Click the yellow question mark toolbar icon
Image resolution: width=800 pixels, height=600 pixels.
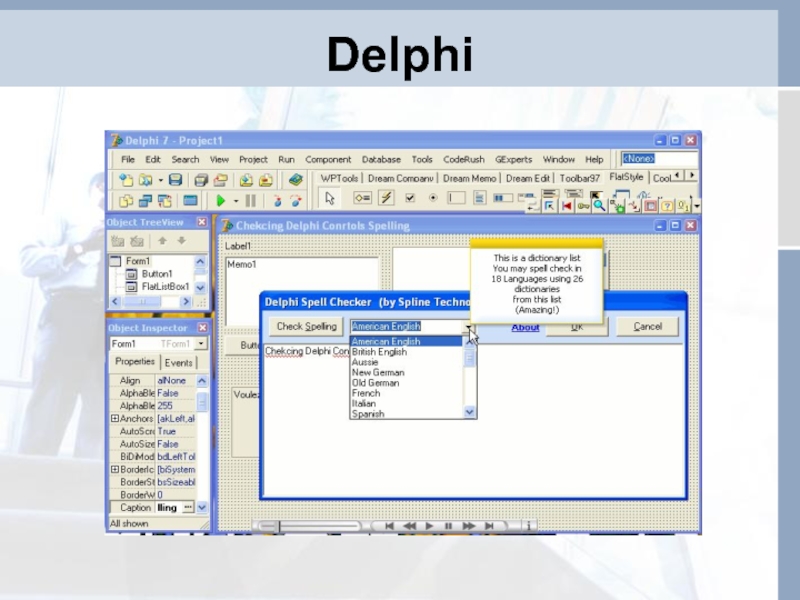(667, 206)
